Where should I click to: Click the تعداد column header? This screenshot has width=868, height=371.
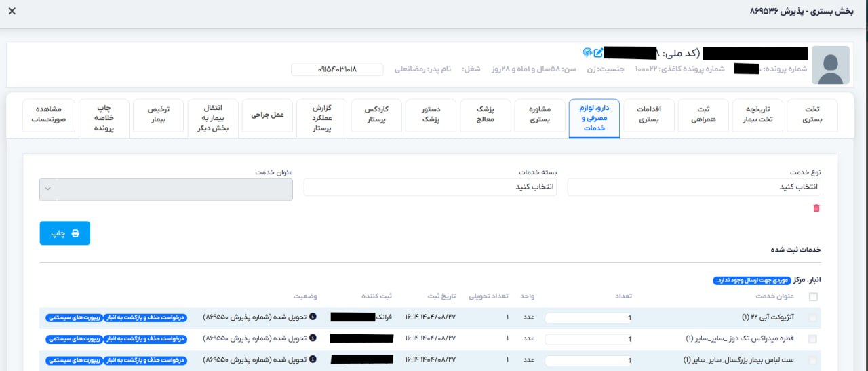(x=623, y=296)
